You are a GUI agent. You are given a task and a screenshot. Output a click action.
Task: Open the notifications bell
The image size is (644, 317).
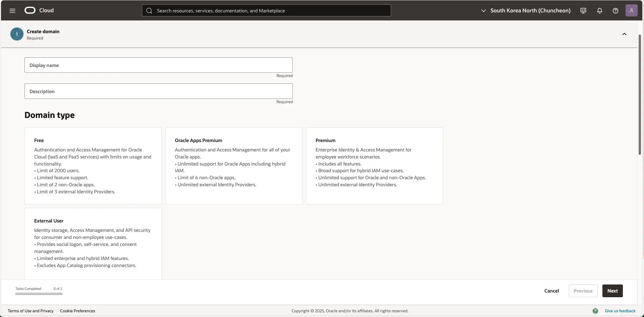600,11
